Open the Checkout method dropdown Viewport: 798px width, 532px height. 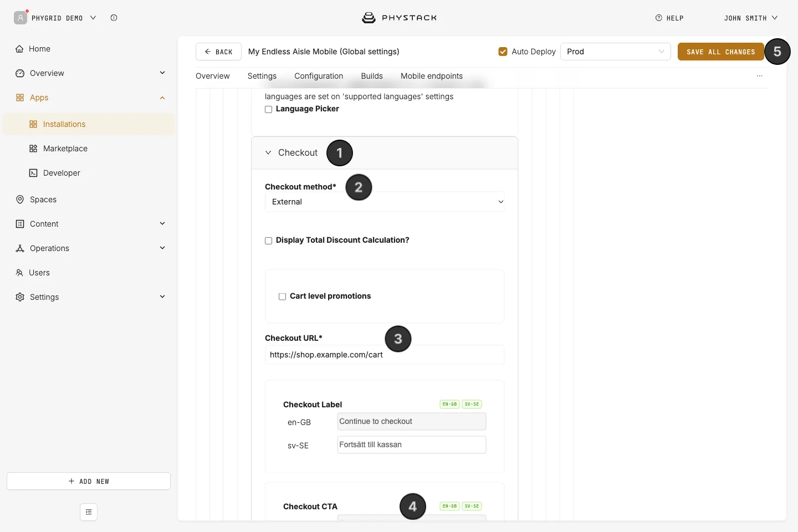coord(385,202)
